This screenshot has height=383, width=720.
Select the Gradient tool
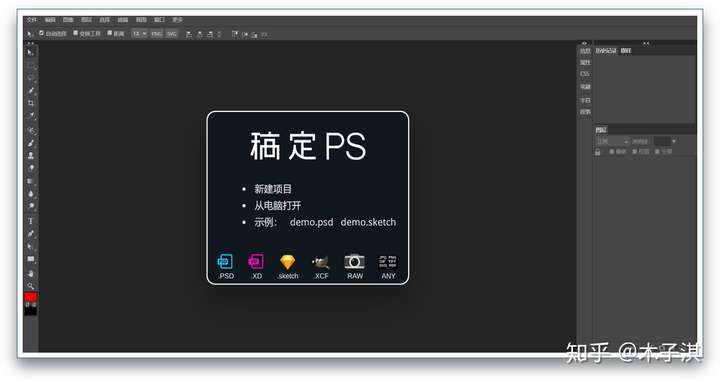31,181
